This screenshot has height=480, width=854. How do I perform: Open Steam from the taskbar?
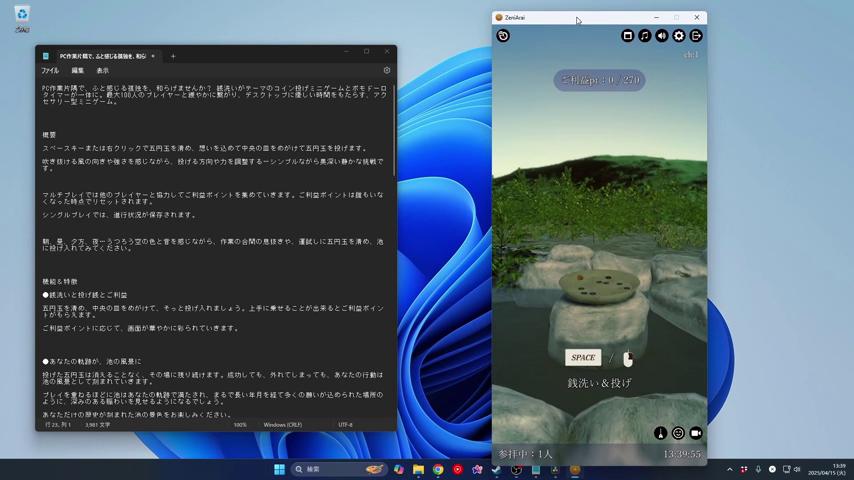tap(496, 470)
